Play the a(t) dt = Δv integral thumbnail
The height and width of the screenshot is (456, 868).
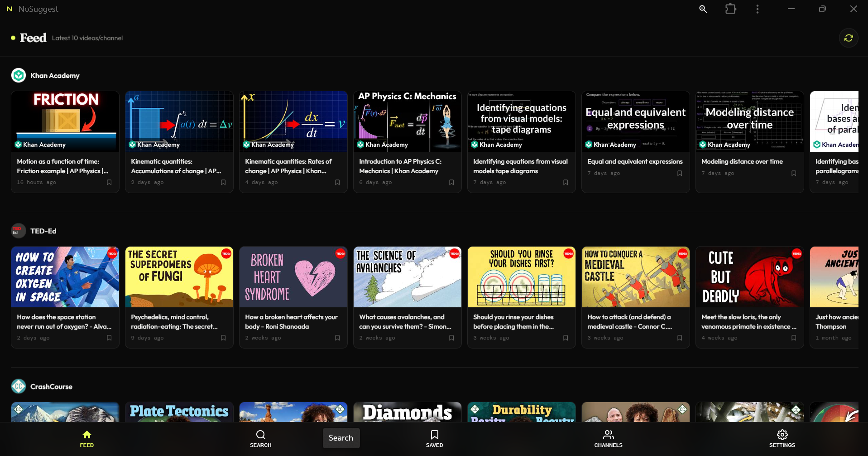pos(179,121)
